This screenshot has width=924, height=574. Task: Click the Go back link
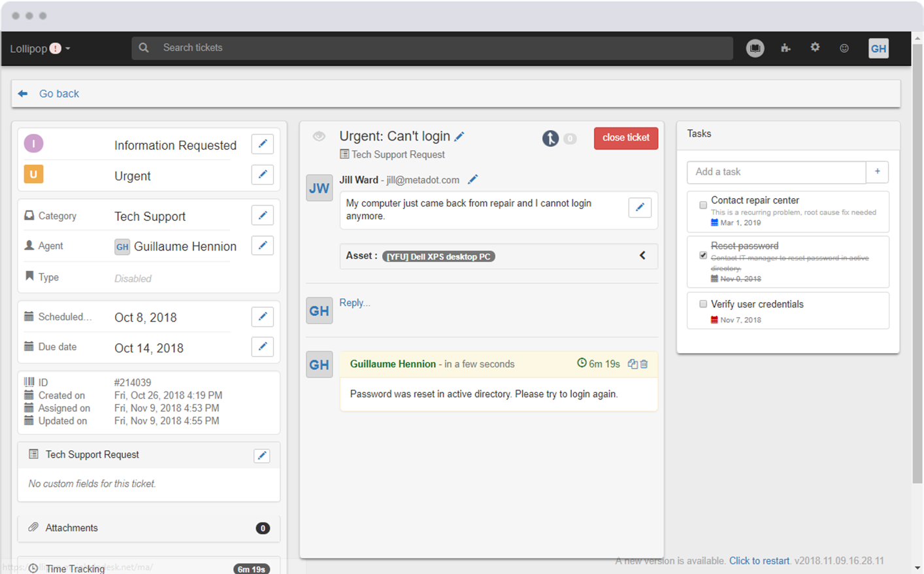coord(58,93)
